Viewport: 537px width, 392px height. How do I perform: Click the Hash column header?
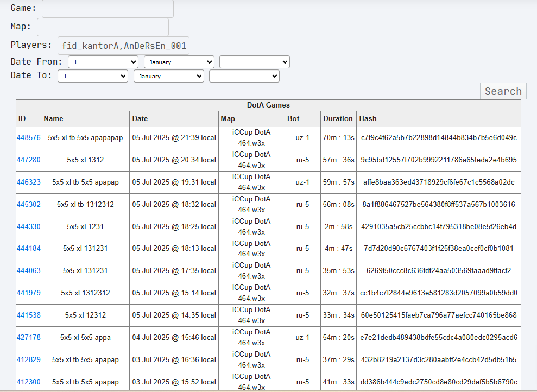click(439, 119)
